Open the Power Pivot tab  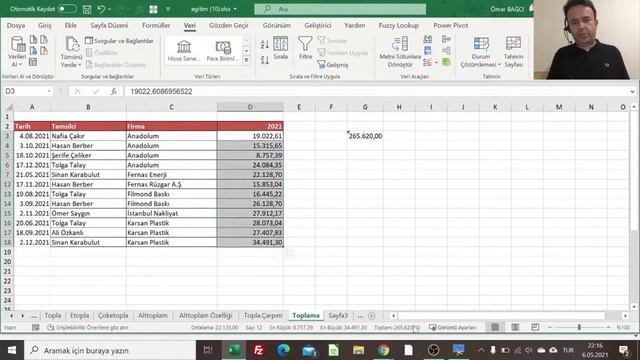[451, 25]
